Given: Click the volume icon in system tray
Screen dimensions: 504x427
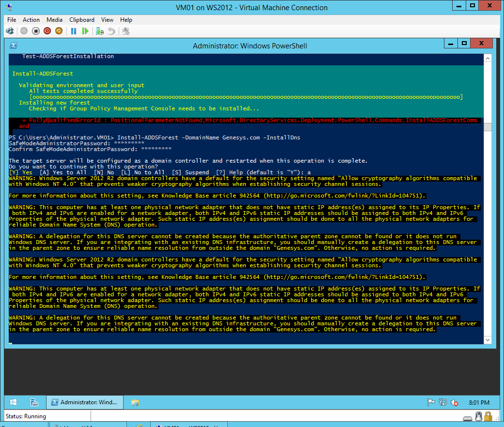Looking at the screenshot, I should click(x=455, y=402).
